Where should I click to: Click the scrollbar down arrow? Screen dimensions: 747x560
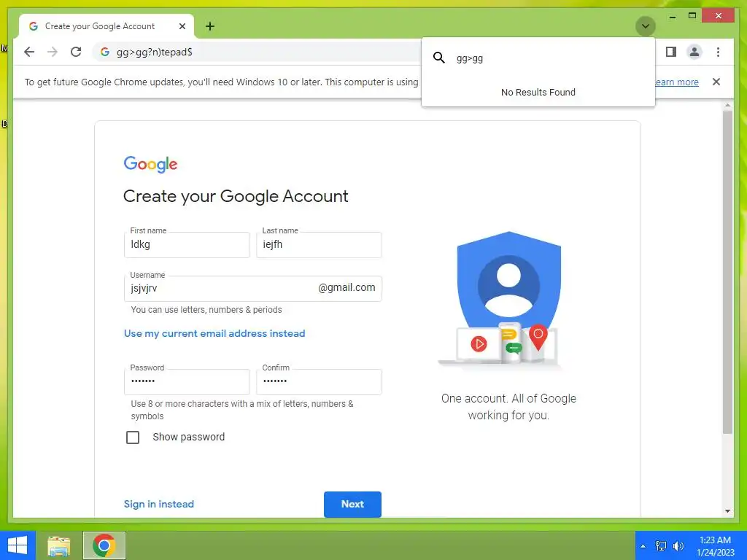click(727, 511)
